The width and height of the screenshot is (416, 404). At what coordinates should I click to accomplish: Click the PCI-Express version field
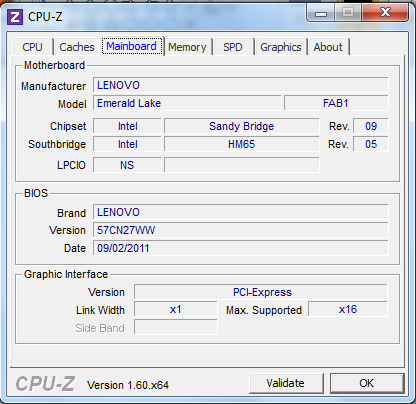pyautogui.click(x=261, y=292)
